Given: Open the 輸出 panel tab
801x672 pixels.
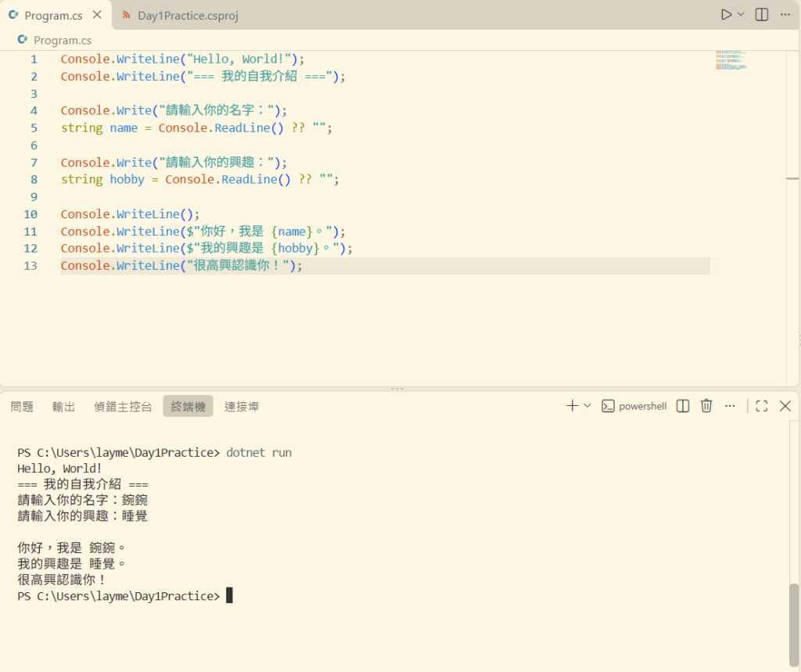Looking at the screenshot, I should click(64, 407).
